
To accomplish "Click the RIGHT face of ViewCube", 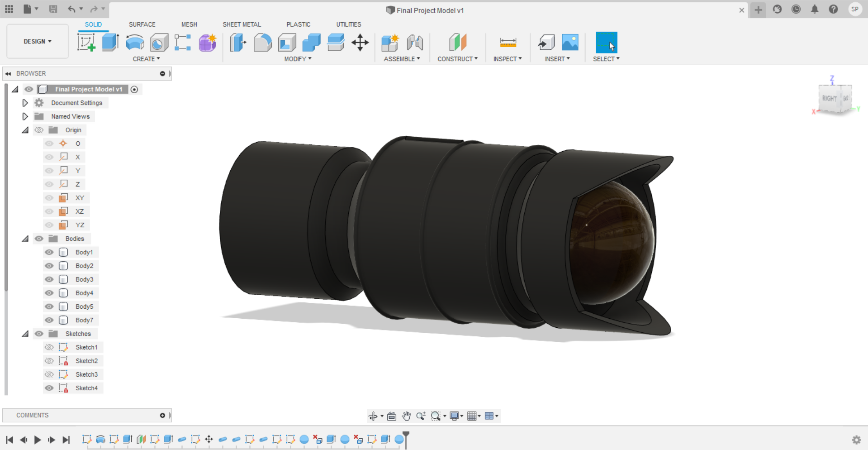I will [829, 98].
